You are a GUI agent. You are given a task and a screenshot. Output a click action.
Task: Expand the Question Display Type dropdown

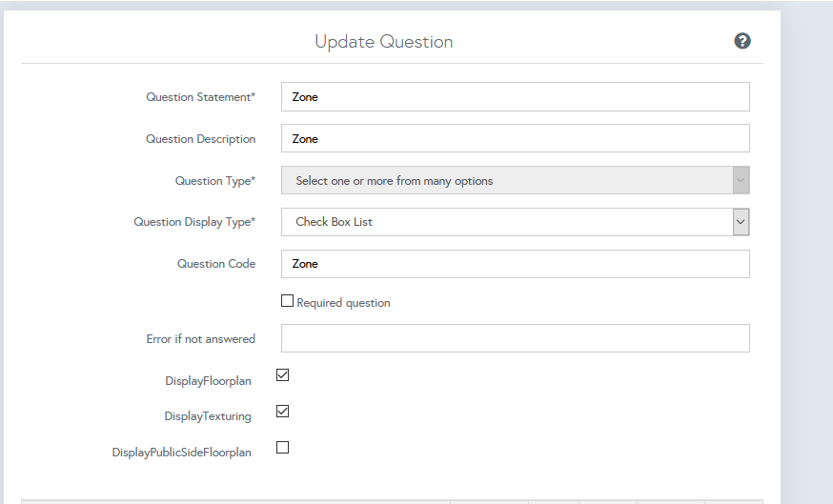point(515,222)
